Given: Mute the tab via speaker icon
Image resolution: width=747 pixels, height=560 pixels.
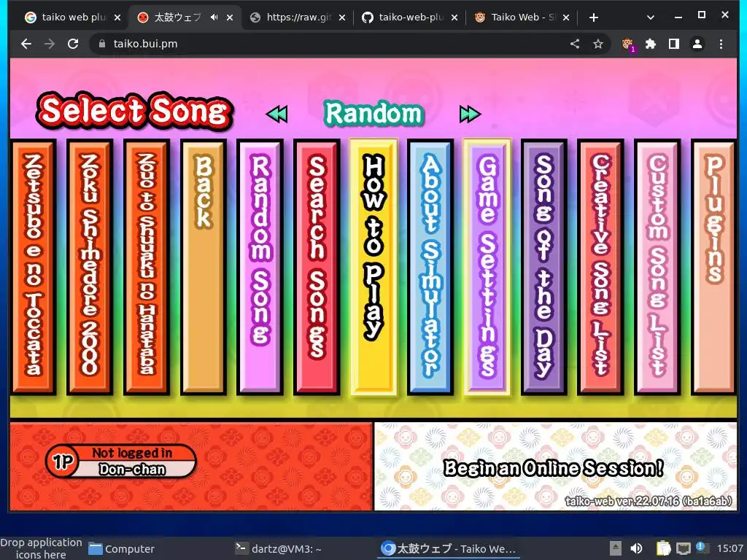Looking at the screenshot, I should (214, 17).
